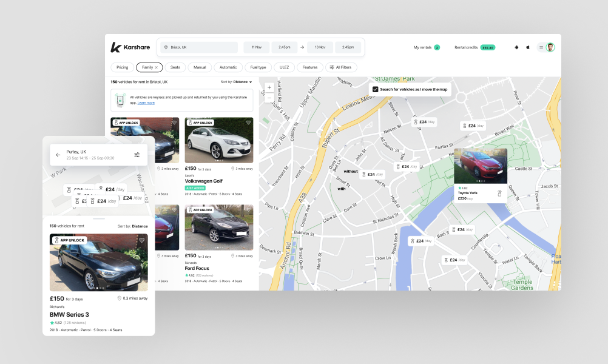Click the Android app icon in header

(516, 47)
